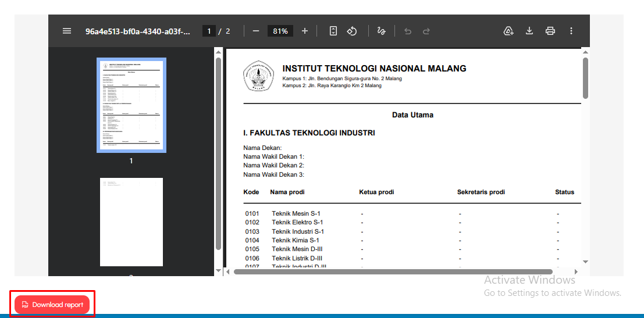Save the PDF to Google Drive
The height and width of the screenshot is (318, 644).
509,31
